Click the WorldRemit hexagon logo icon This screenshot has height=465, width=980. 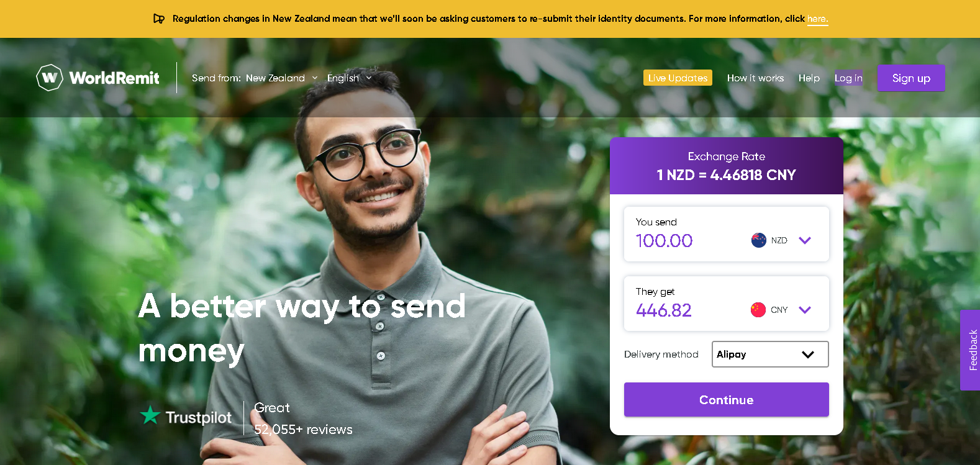50,78
